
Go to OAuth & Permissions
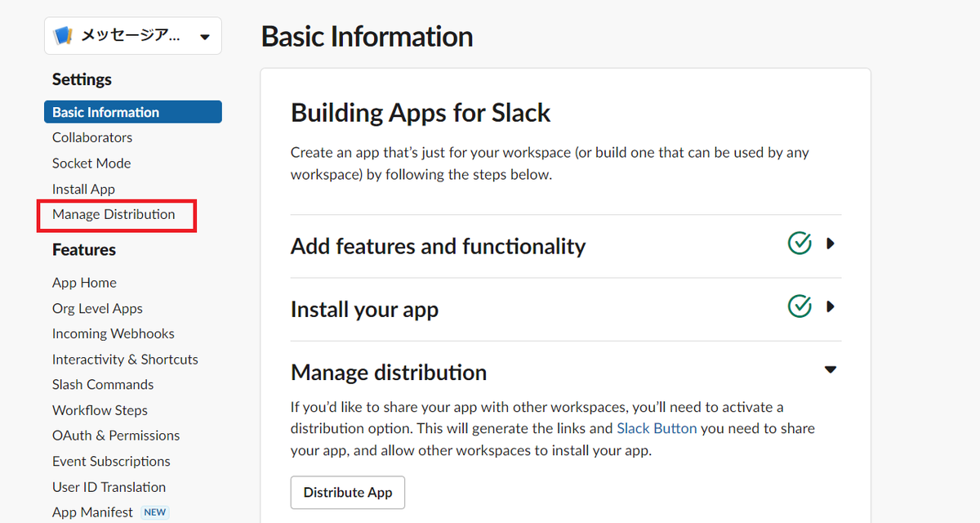point(116,436)
